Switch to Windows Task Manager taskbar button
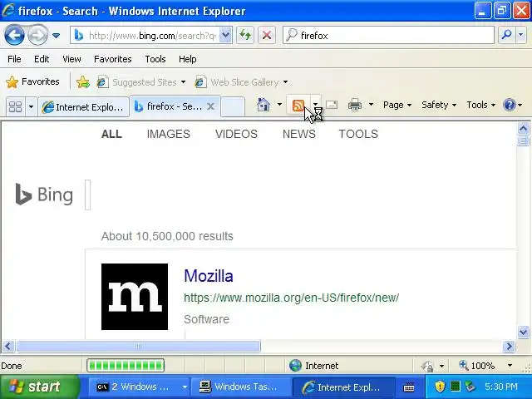The image size is (532, 399). click(241, 387)
